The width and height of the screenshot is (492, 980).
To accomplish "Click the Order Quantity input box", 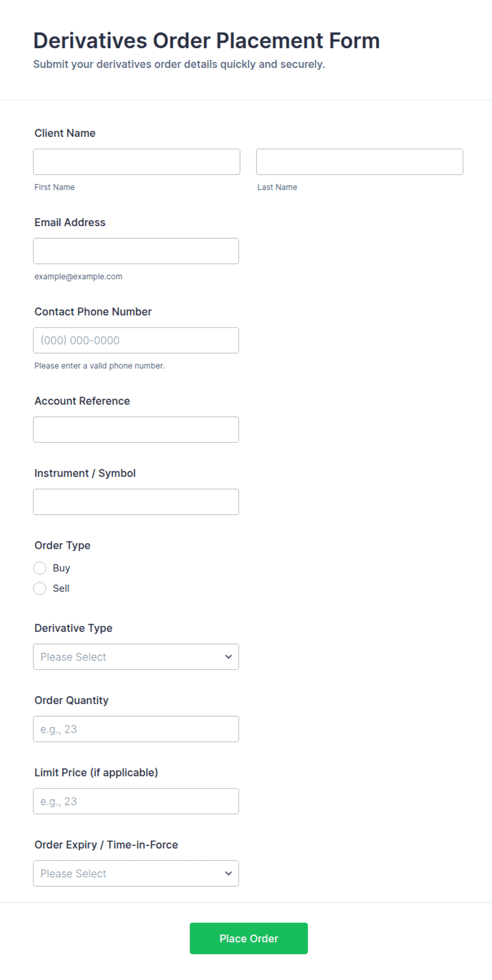I will [x=136, y=729].
